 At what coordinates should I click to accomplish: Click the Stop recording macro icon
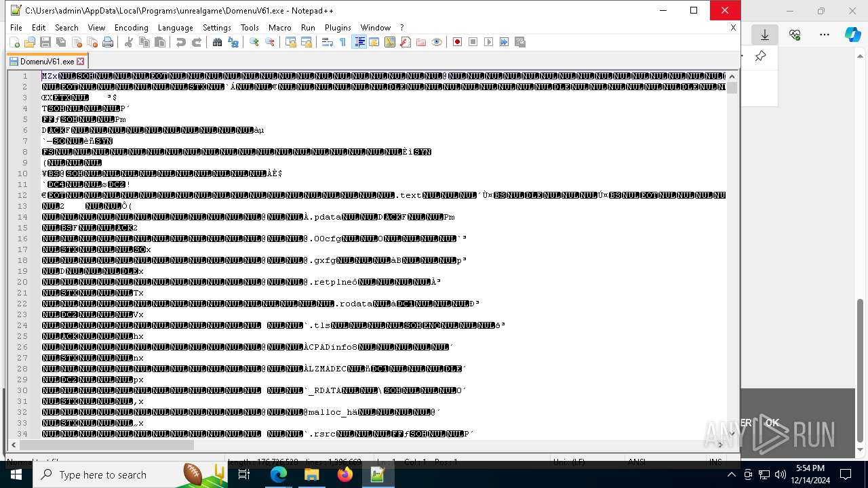point(473,42)
